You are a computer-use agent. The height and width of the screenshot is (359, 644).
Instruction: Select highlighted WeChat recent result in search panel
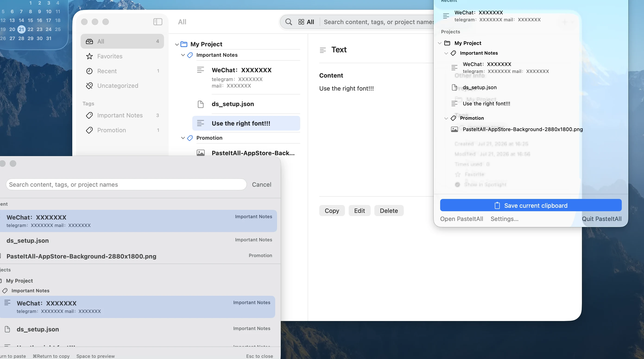pyautogui.click(x=139, y=221)
